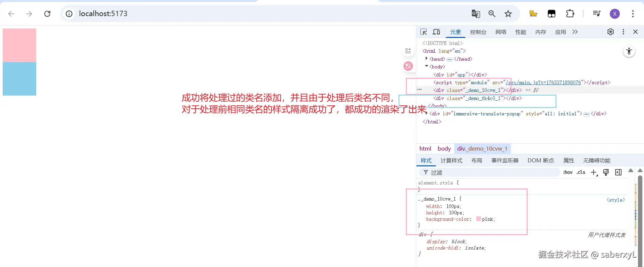The image size is (644, 267).
Task: Open the Chrome three-dot menu
Action: click(633, 14)
